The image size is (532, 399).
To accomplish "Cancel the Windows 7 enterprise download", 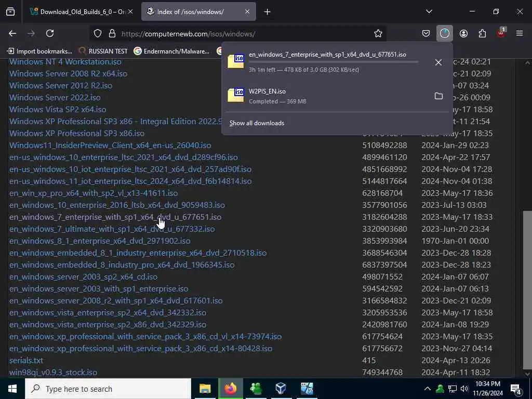I will coord(438,62).
